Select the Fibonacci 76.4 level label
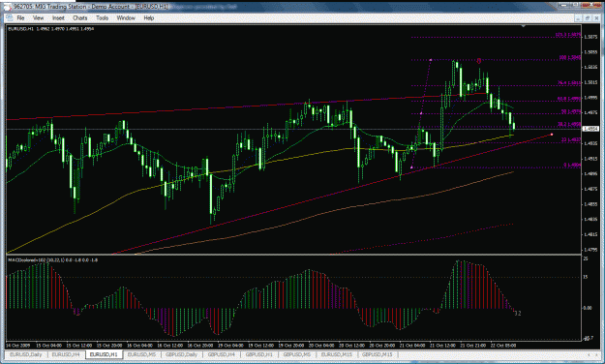 click(569, 83)
